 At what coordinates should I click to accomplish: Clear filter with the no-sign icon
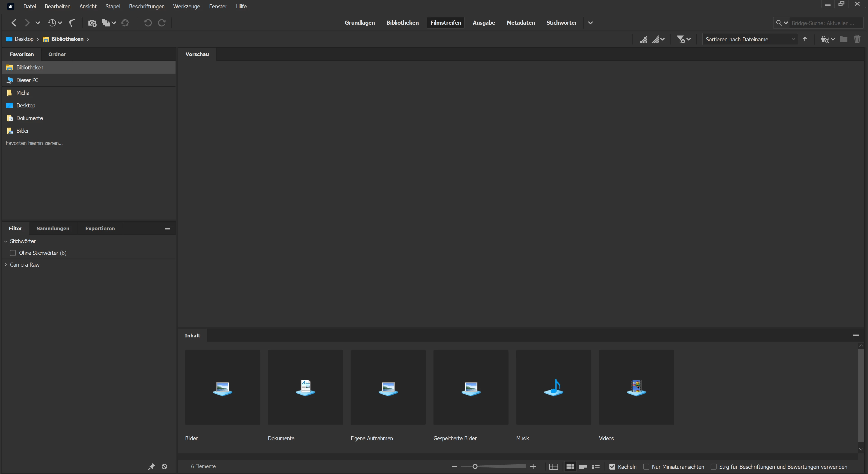[x=164, y=467]
